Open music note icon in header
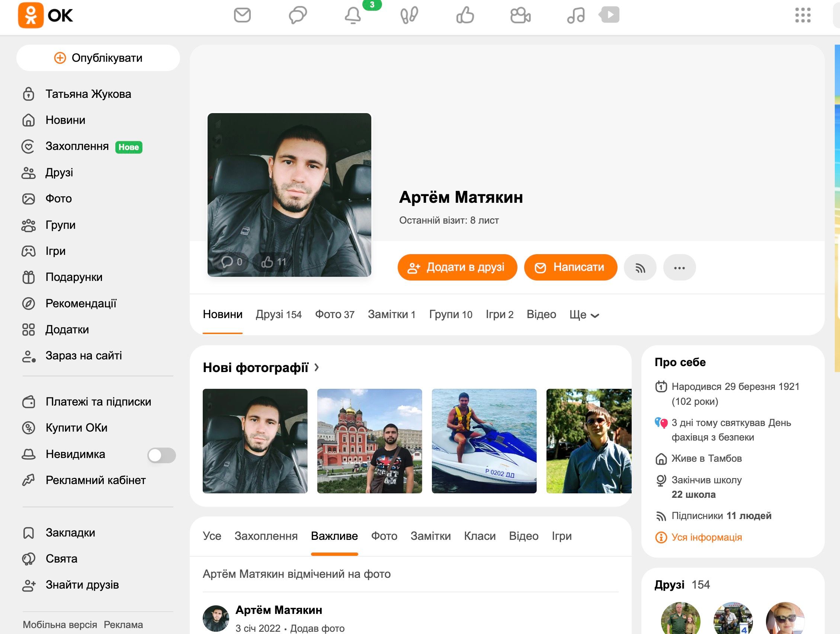Viewport: 840px width, 634px height. pyautogui.click(x=576, y=16)
